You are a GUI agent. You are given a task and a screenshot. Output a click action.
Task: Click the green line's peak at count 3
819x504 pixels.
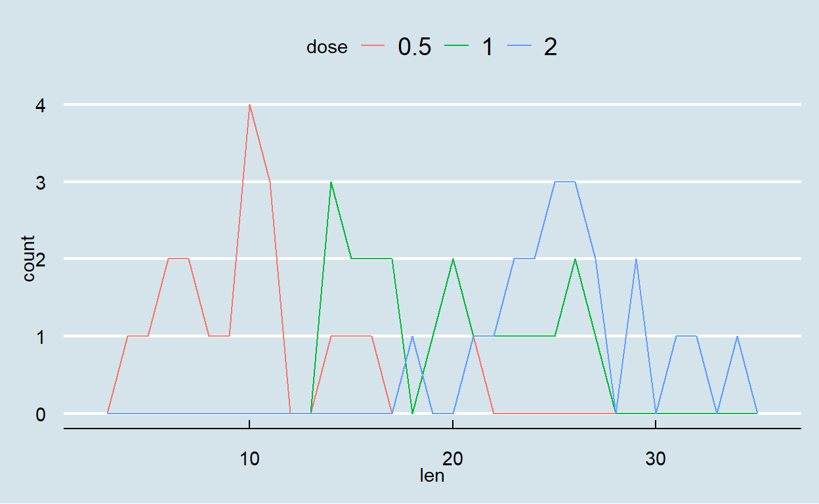[331, 182]
